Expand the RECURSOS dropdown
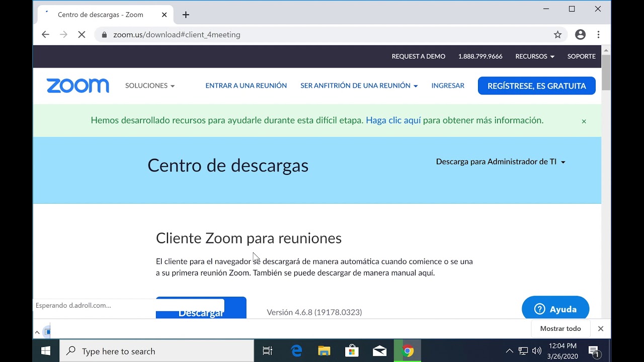 [535, 56]
